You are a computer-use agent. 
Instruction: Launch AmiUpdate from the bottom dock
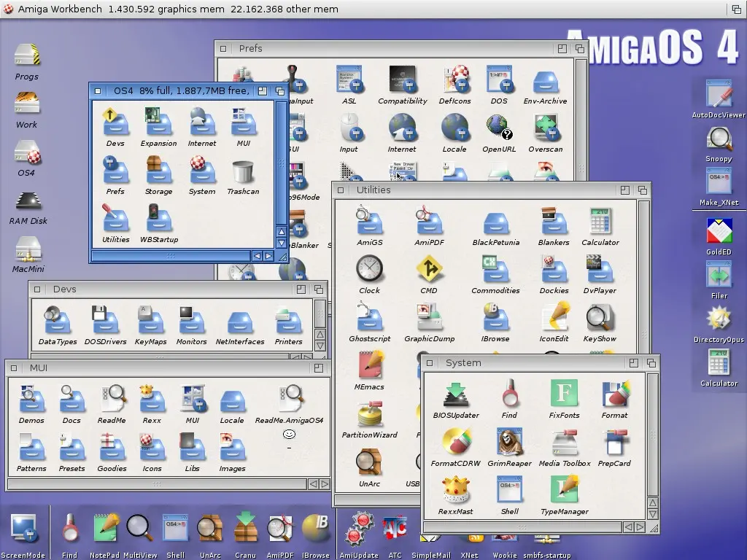359,531
